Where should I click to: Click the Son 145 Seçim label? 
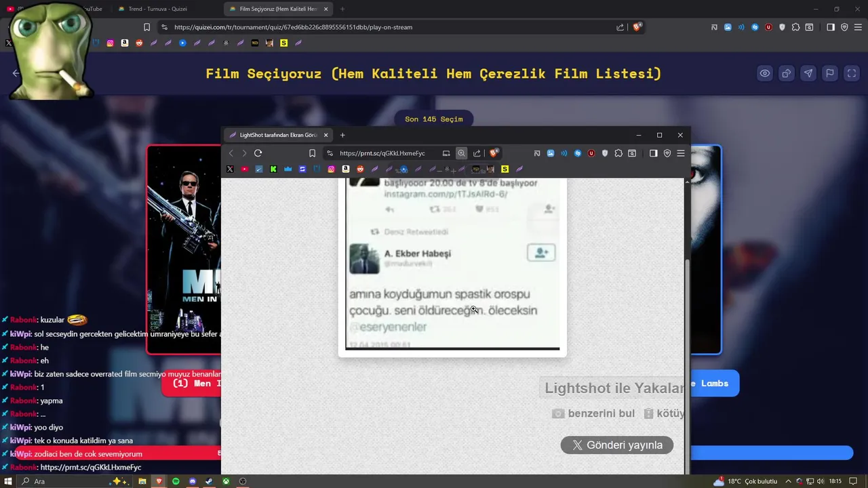click(x=434, y=119)
